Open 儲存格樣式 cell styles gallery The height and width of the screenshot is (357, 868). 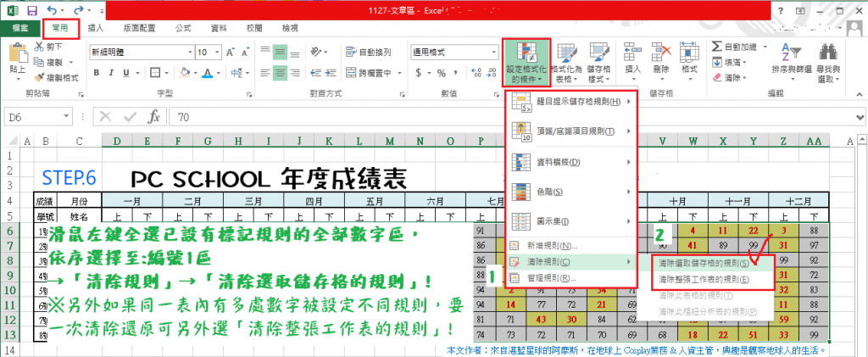tap(598, 63)
